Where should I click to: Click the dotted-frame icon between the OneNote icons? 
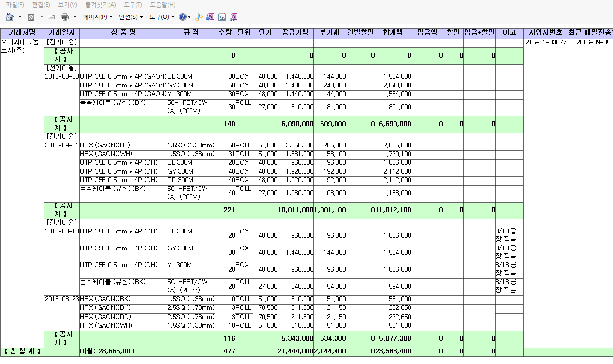(222, 17)
